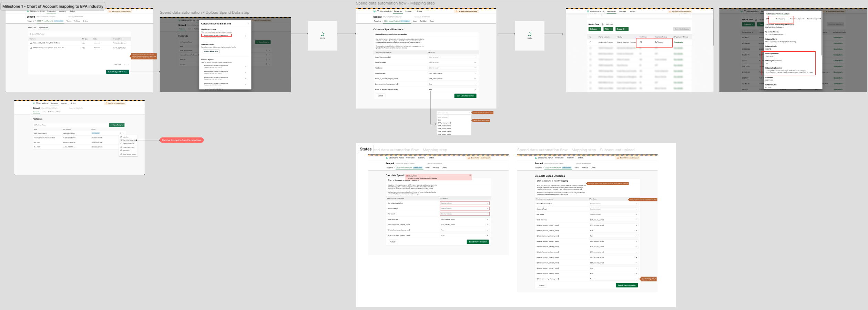Screen dimensions: 868x310
Task: Click the Milestone 1 section title label
Action: 53,6
